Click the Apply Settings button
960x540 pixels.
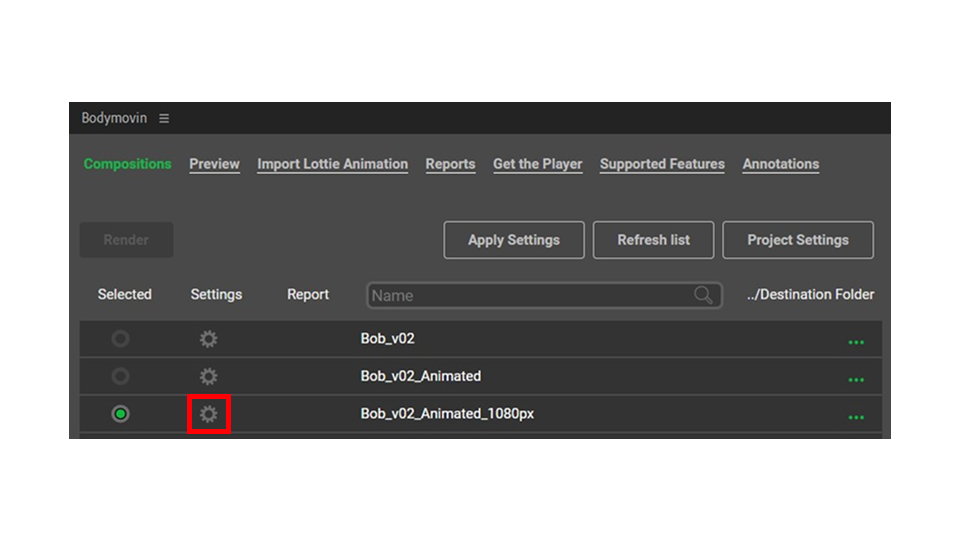point(514,240)
